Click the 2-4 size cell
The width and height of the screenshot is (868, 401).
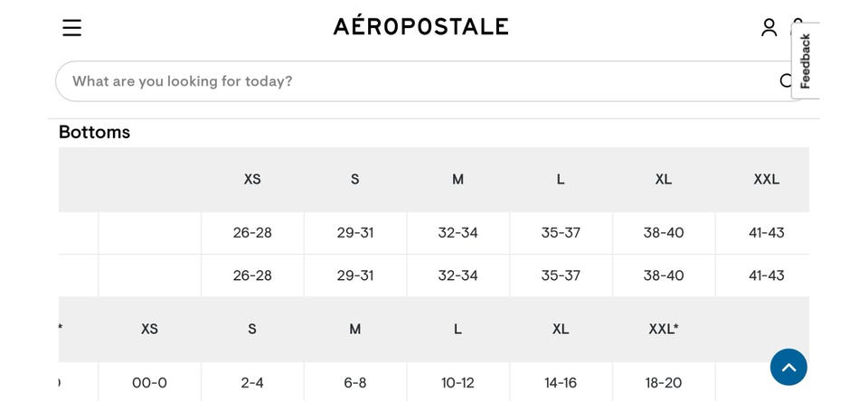pyautogui.click(x=252, y=383)
